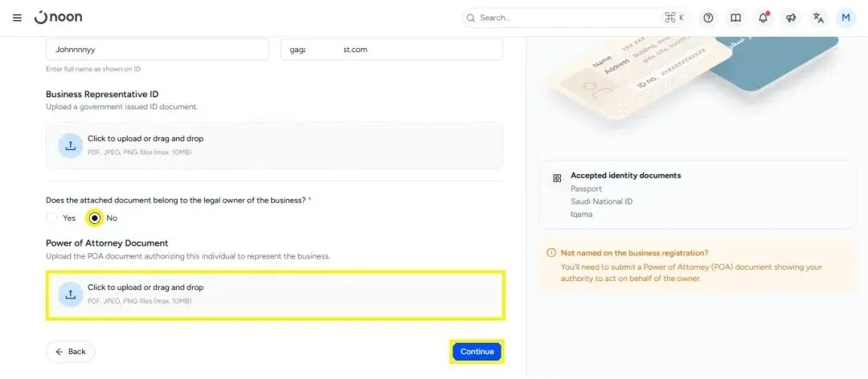Viewport: 868px width, 379px height.
Task: Click the email address input field
Action: point(392,49)
